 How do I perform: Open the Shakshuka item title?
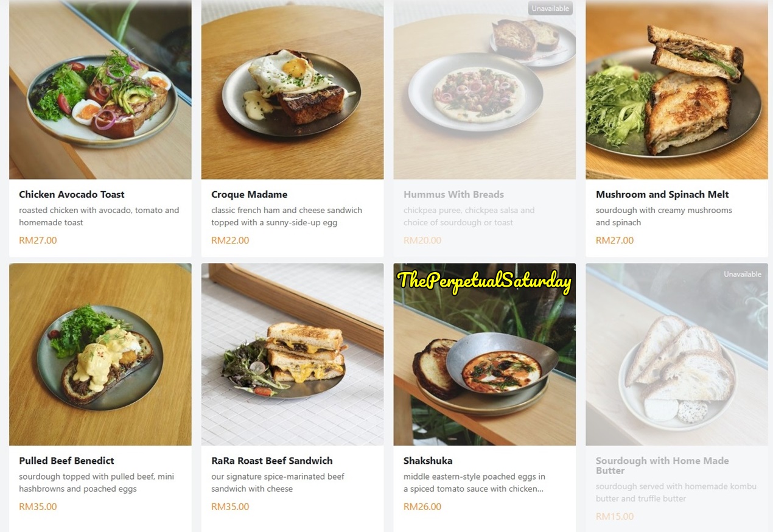point(428,461)
